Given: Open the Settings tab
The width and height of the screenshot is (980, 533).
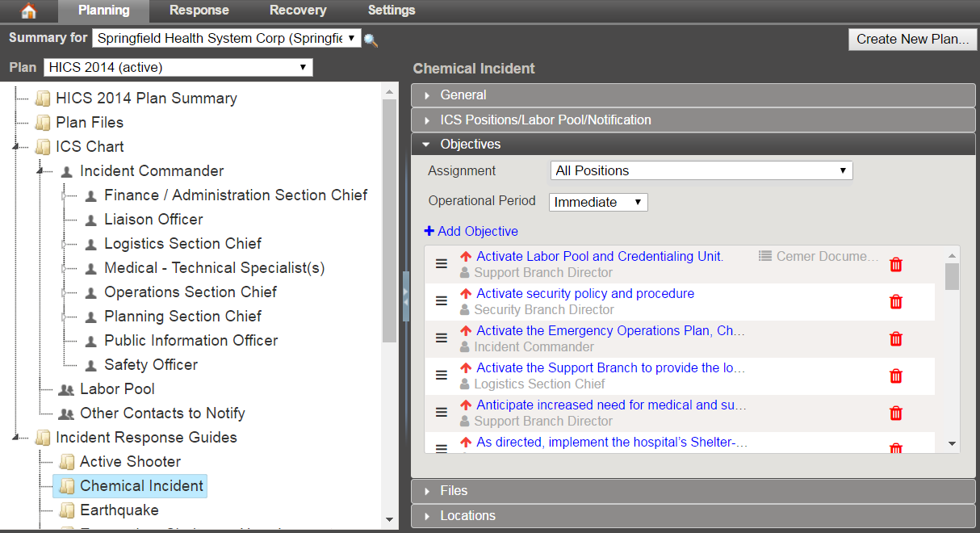Looking at the screenshot, I should (x=392, y=10).
